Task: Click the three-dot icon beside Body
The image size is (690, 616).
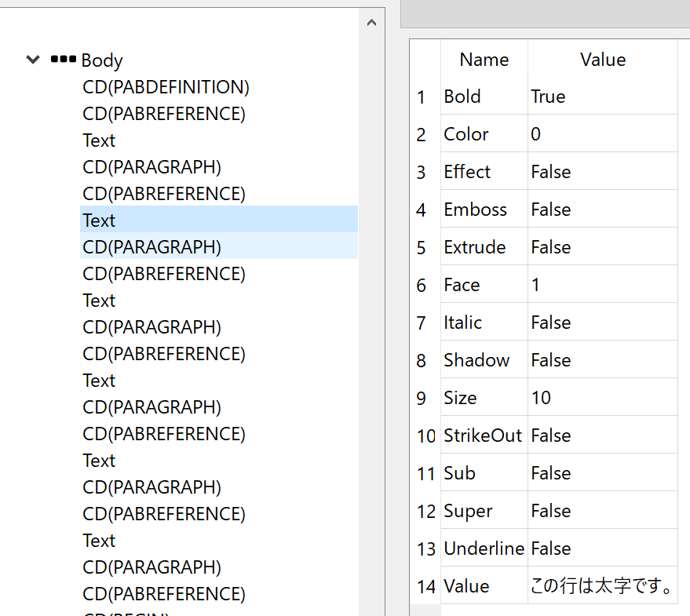Action: click(64, 59)
